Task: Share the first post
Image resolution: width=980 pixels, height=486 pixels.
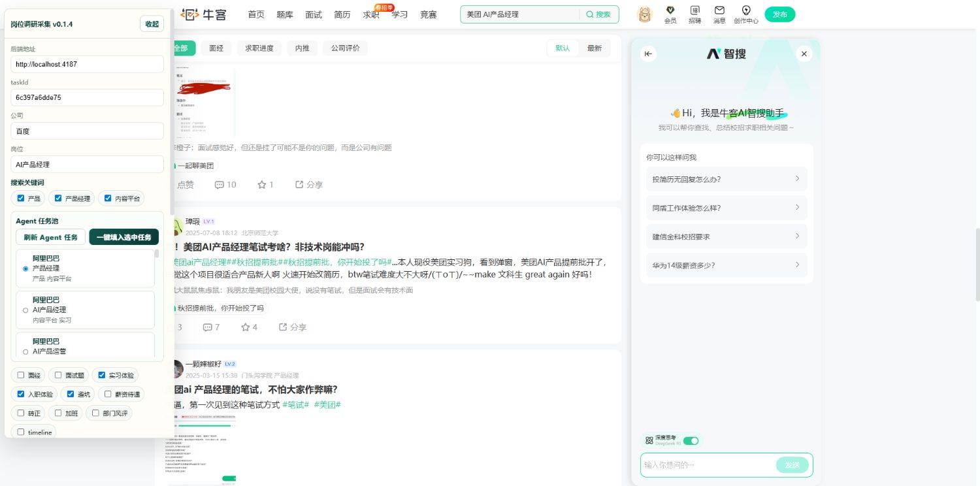Action: coord(309,185)
